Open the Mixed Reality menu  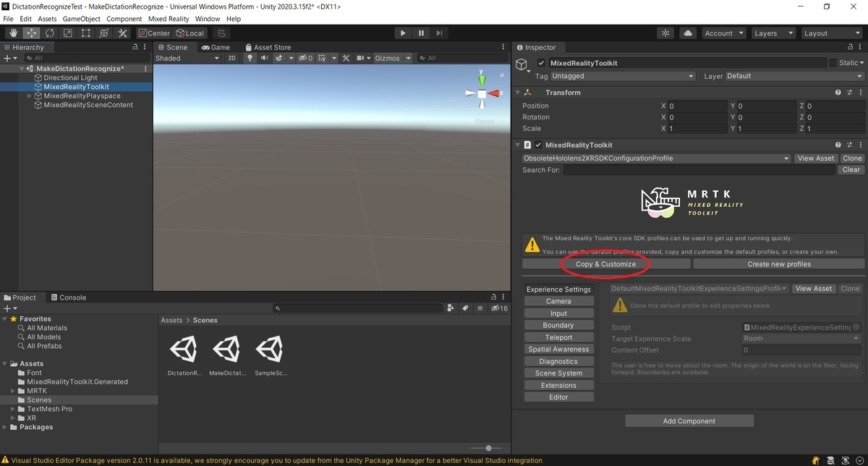click(x=169, y=19)
